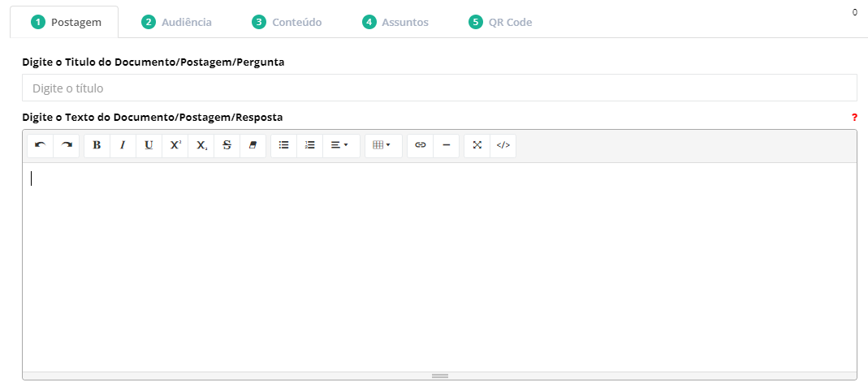Switch to the Audiência tab
Screen dimensions: 868x391
click(176, 22)
